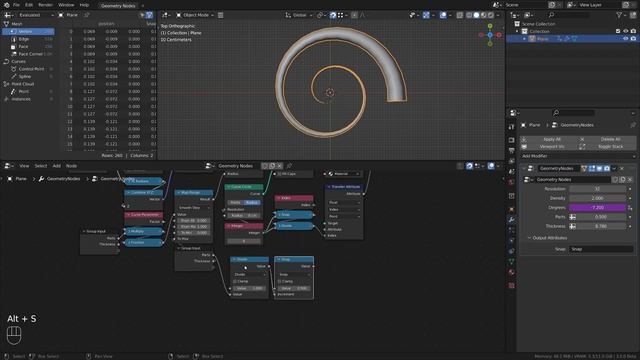640x360 pixels.
Task: Toggle Clamp checkbox on Divide node
Action: [235, 281]
